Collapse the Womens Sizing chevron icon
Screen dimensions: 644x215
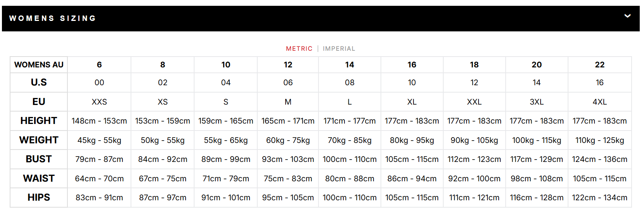click(627, 16)
